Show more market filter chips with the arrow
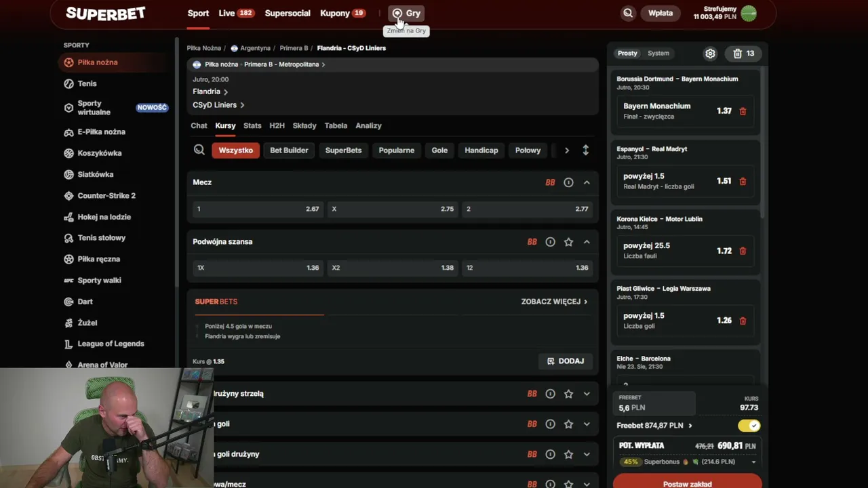The height and width of the screenshot is (488, 868). 567,150
